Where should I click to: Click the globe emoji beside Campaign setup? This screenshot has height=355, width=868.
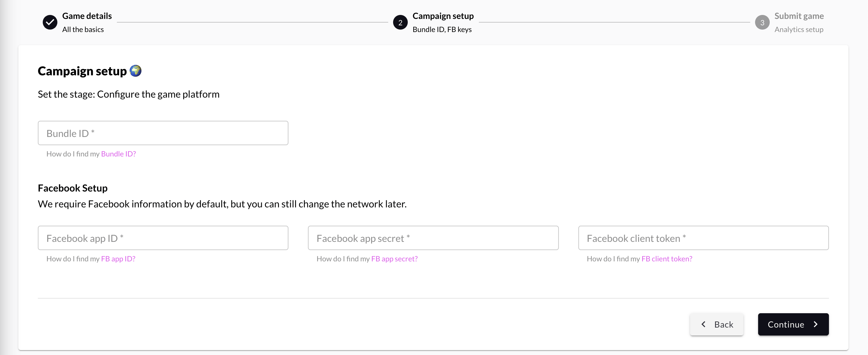[x=136, y=71]
